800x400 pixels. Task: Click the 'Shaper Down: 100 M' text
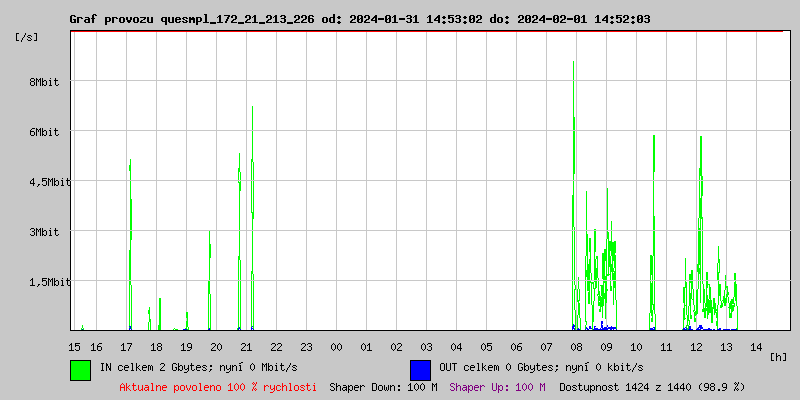coord(383,387)
